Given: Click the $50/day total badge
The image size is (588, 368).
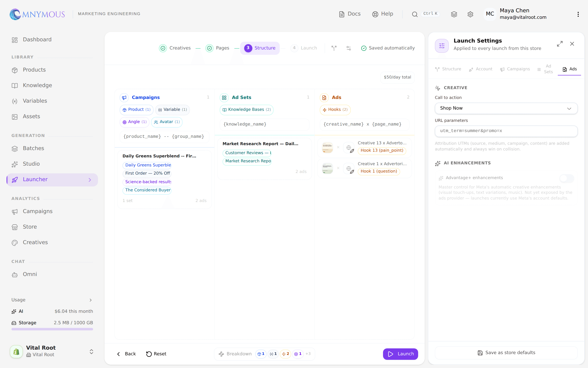Looking at the screenshot, I should [397, 77].
